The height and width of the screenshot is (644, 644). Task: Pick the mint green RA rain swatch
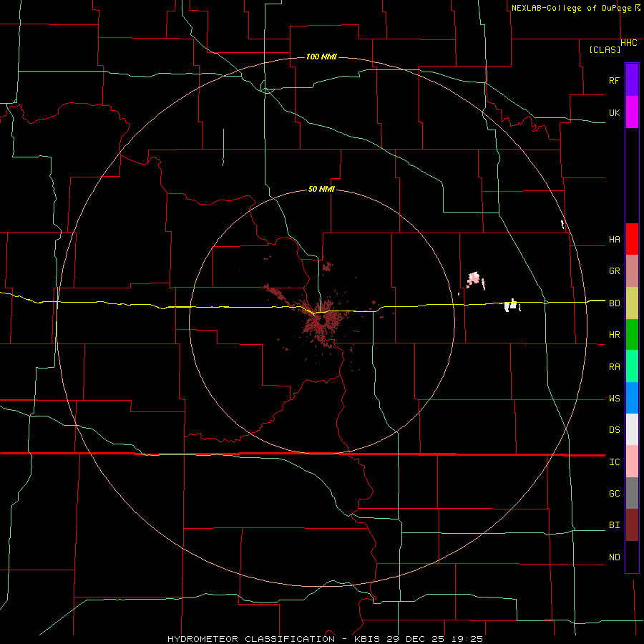pos(632,366)
